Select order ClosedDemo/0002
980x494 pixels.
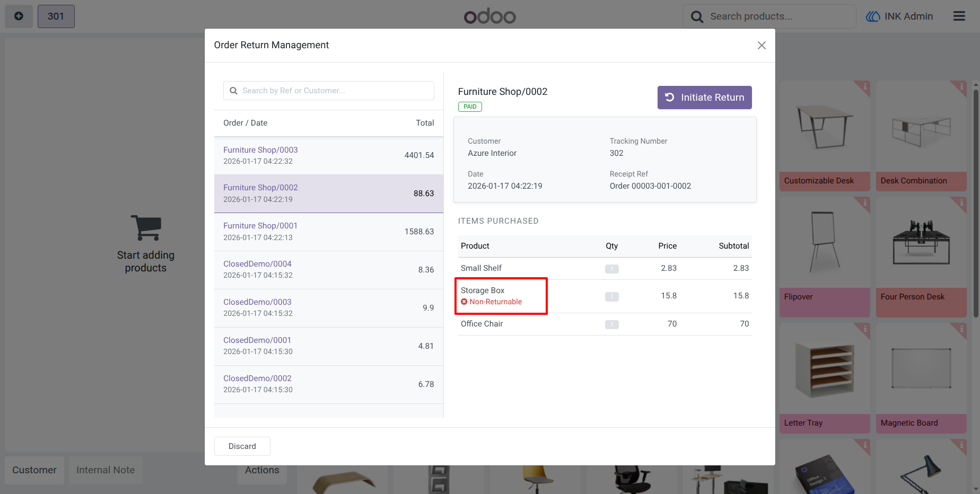click(329, 384)
